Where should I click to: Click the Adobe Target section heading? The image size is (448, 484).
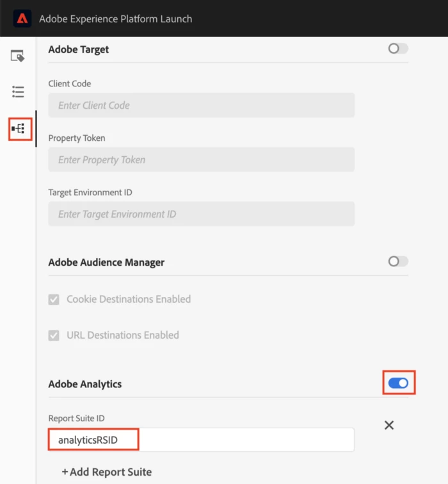(79, 49)
